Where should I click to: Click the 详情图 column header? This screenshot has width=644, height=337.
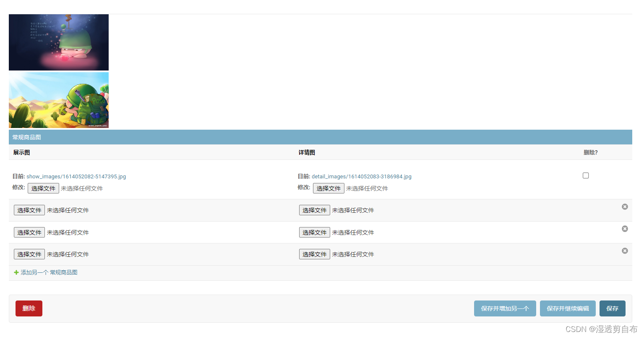pos(307,152)
